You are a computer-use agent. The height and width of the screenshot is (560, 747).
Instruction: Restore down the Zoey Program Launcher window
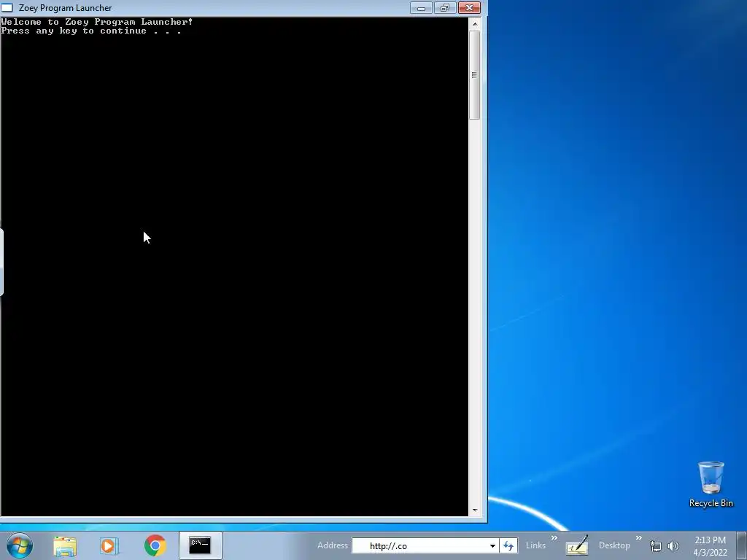click(x=445, y=7)
